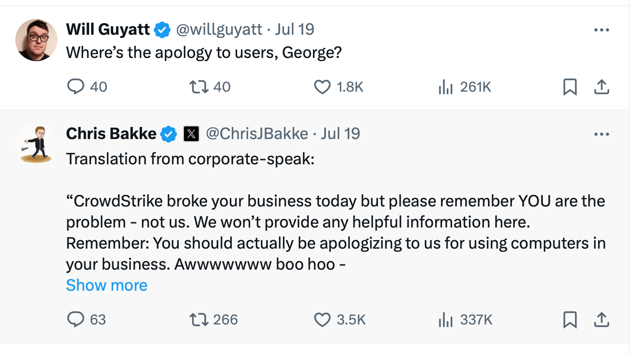This screenshot has height=355, width=644.
Task: Like Chris Bakke's tweet
Action: pyautogui.click(x=339, y=319)
